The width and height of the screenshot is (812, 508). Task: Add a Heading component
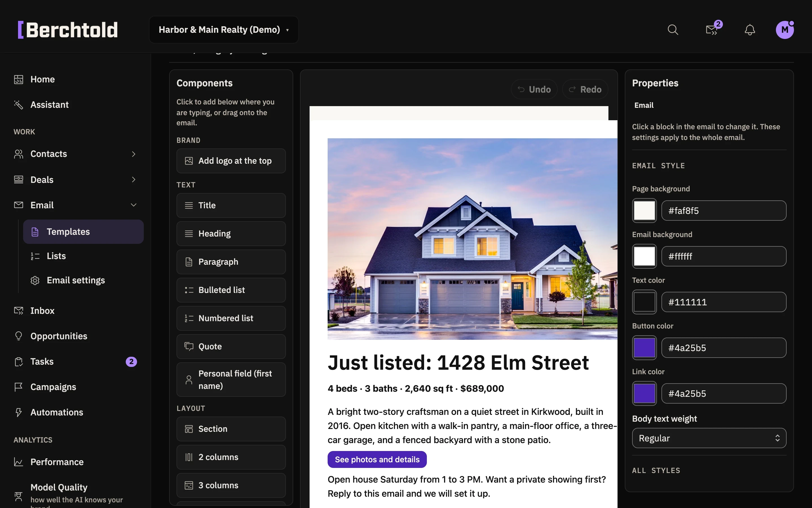231,233
